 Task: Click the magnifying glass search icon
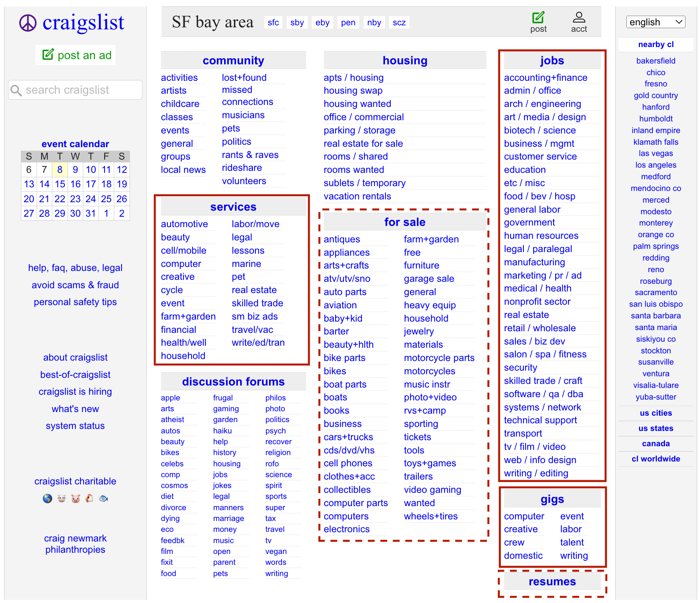(16, 90)
